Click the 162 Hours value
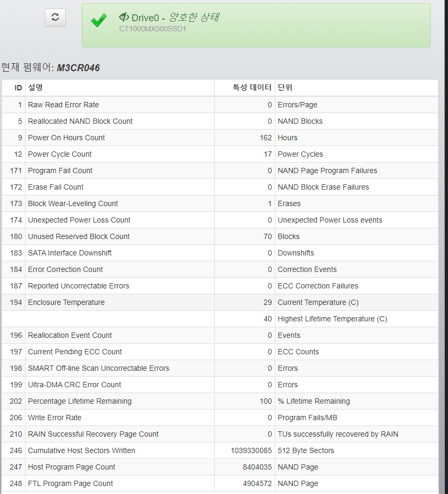Viewport: 448px width, 494px height. tap(266, 138)
